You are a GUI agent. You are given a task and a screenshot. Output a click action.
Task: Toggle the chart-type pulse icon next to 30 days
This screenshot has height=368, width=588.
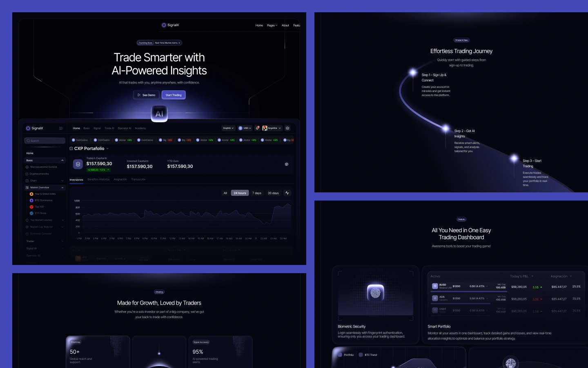(287, 193)
